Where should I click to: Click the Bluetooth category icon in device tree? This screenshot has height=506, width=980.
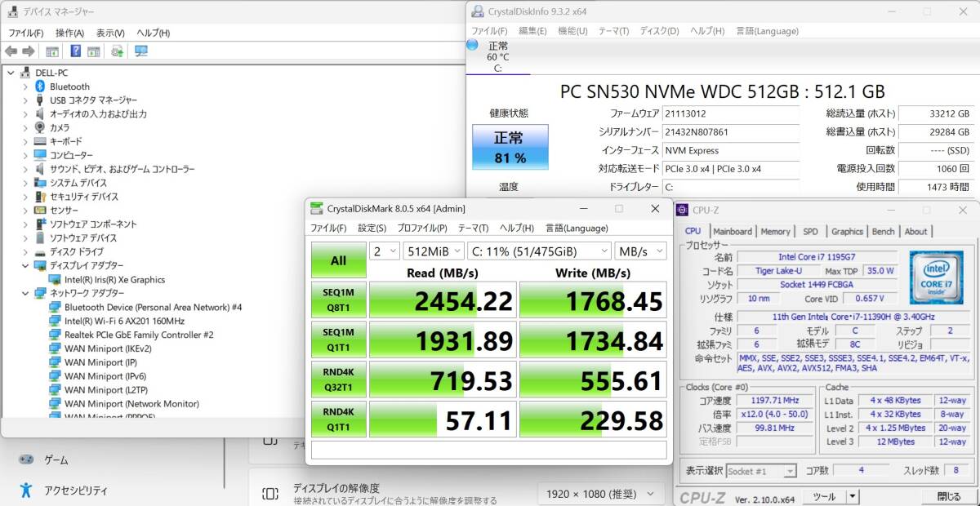pos(39,87)
